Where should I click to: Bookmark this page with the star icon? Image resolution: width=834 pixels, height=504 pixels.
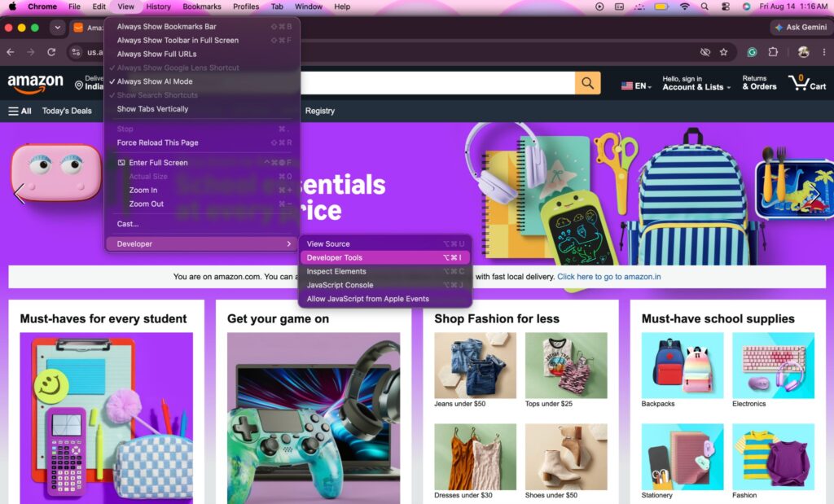[x=723, y=52]
